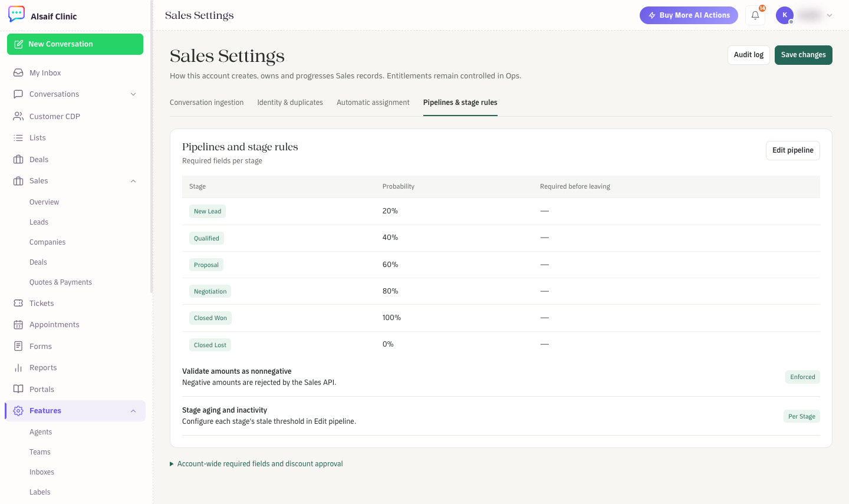Open Teams under Features
This screenshot has width=849, height=504.
click(40, 452)
